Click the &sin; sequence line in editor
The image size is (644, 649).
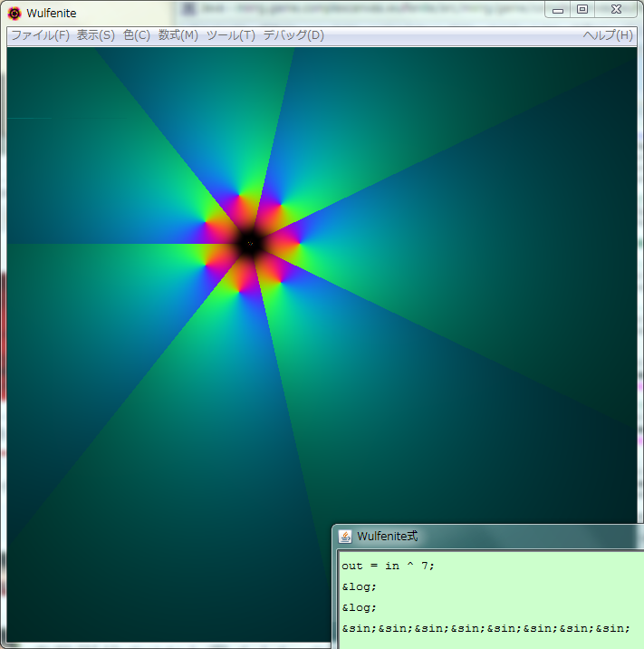click(x=485, y=628)
